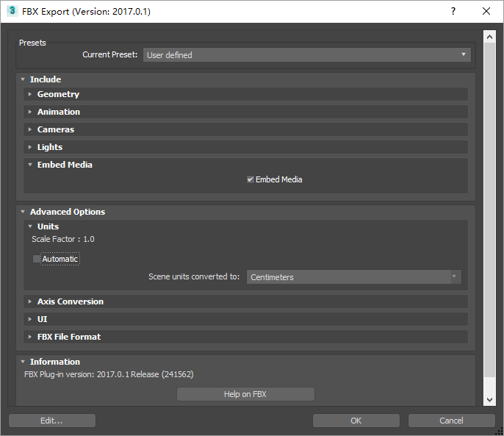Viewport: 504px width, 436px height.
Task: Click the Edit... button
Action: click(x=52, y=421)
